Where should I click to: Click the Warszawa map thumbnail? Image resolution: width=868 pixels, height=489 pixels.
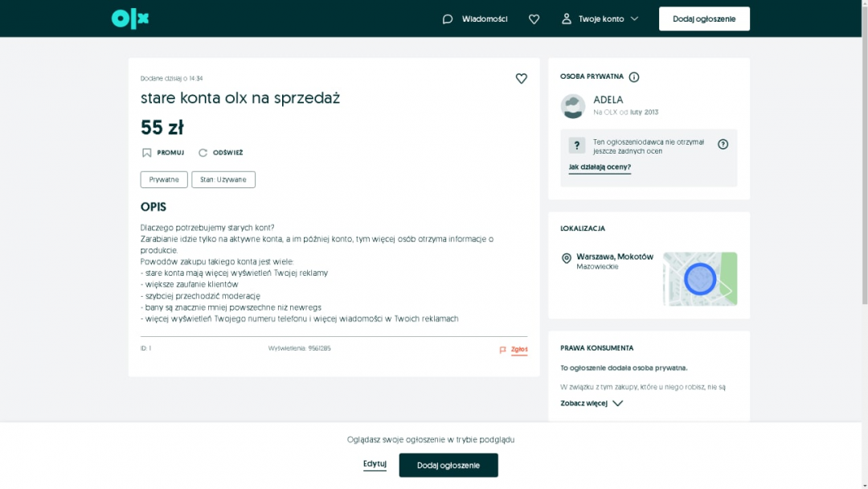(x=699, y=279)
